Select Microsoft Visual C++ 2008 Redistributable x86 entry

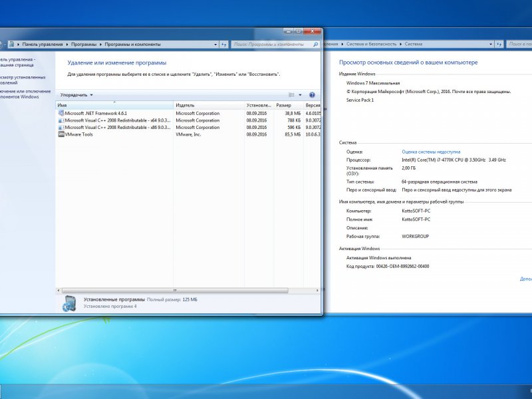pos(118,128)
